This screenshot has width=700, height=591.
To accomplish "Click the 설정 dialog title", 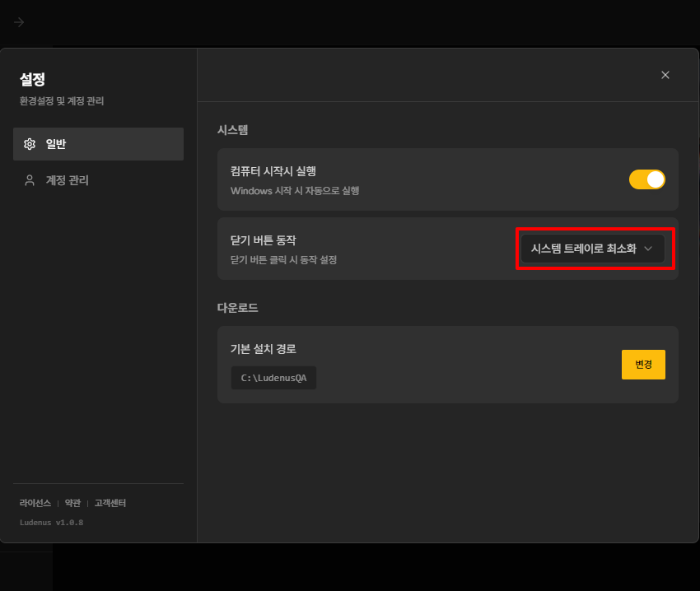I will point(32,80).
